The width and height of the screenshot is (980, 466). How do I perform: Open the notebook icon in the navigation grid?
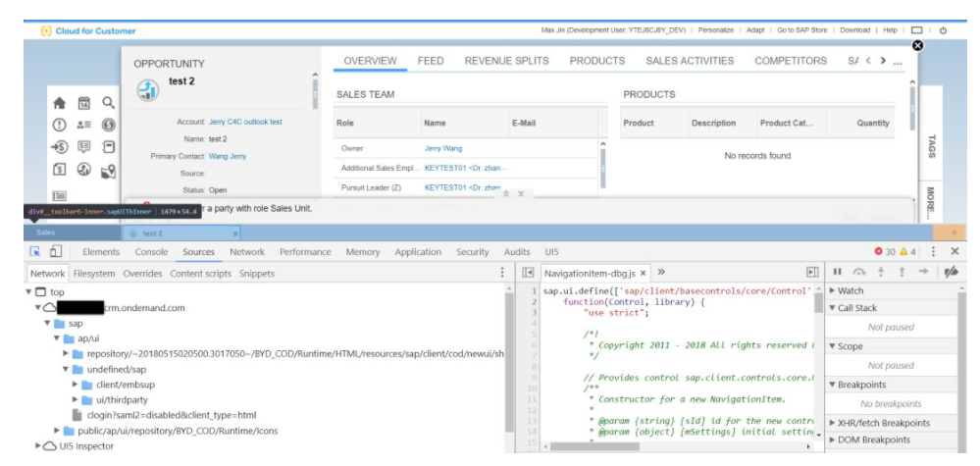tap(109, 147)
